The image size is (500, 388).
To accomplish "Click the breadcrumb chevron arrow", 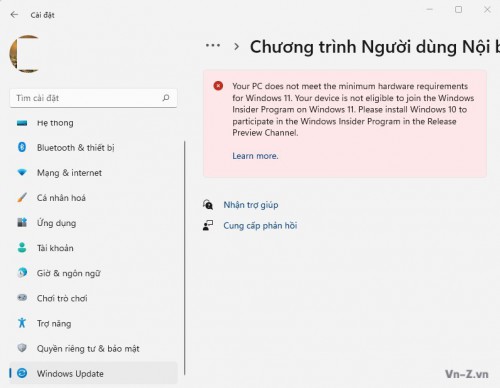I will click(x=236, y=46).
